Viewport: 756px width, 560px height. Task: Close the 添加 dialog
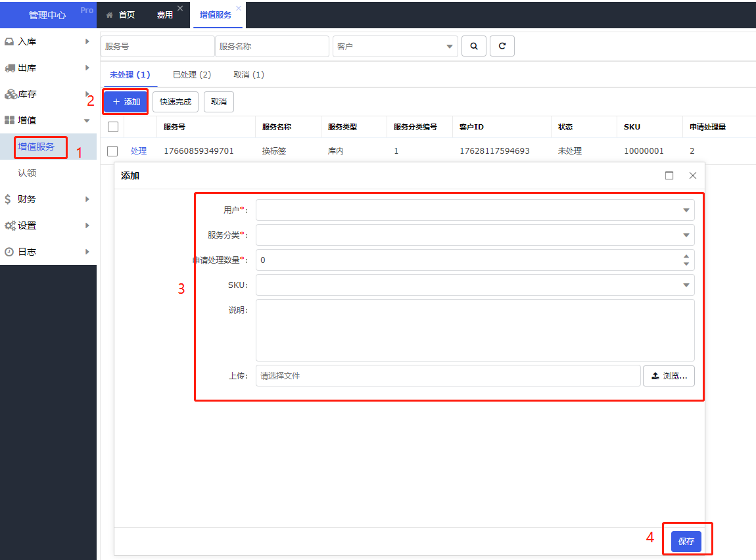pyautogui.click(x=693, y=175)
